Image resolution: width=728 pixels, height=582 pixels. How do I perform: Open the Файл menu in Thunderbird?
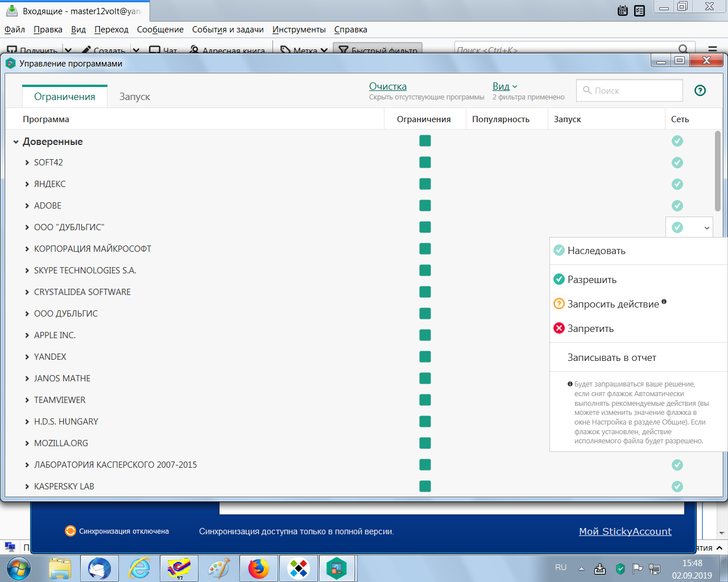[15, 30]
